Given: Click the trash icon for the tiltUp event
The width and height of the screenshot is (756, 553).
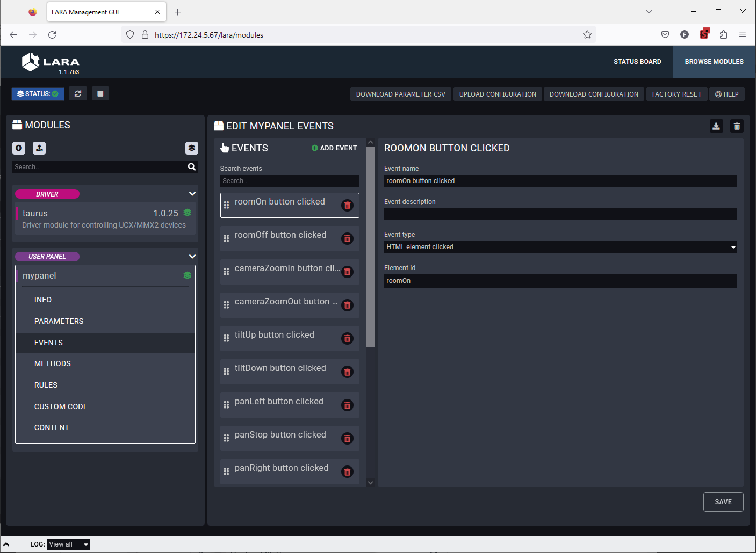Looking at the screenshot, I should 348,339.
